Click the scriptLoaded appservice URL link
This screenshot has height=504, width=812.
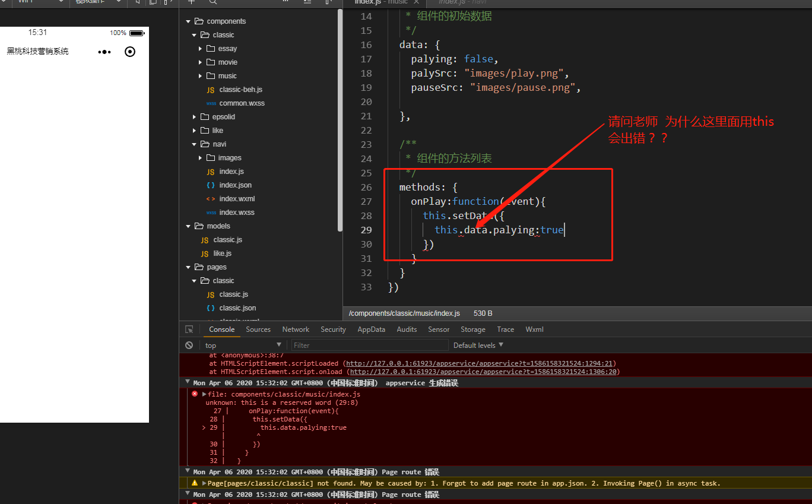pyautogui.click(x=480, y=363)
